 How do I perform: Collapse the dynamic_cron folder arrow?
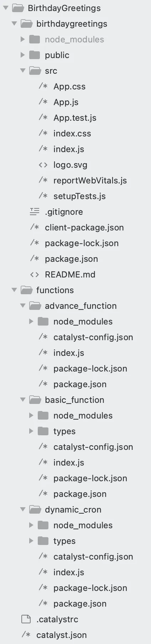point(23,509)
